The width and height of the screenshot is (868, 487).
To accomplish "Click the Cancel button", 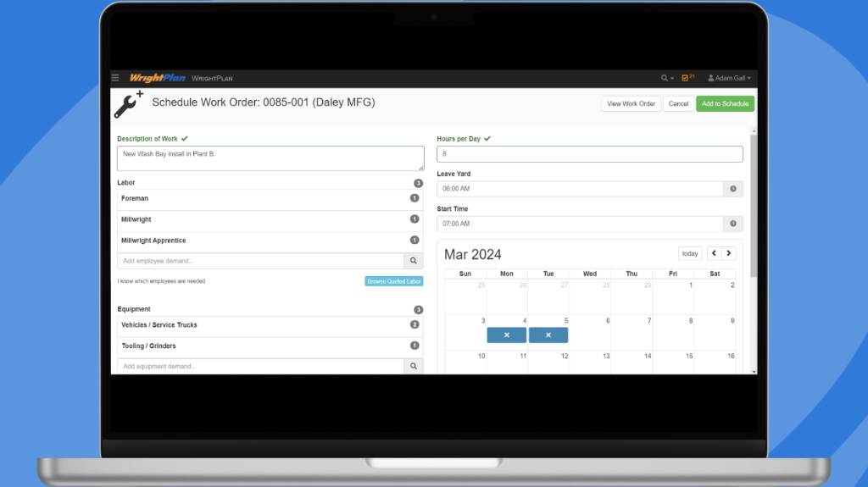I will coord(678,103).
